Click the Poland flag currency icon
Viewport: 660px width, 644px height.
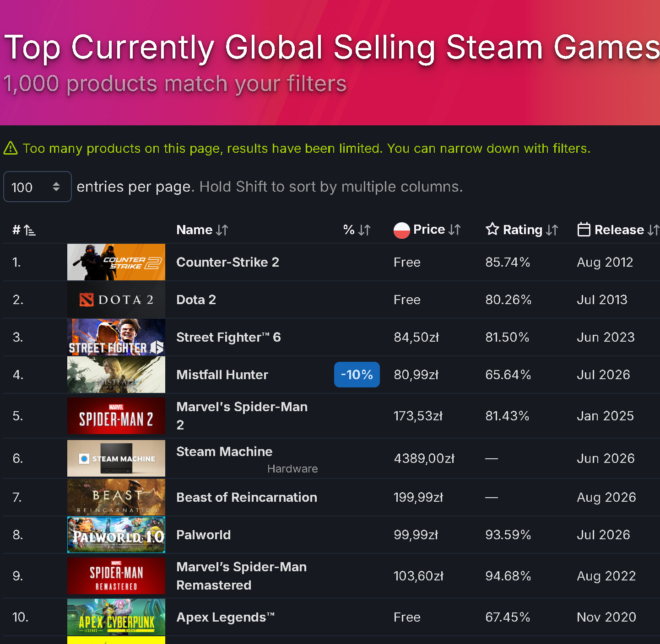point(402,230)
